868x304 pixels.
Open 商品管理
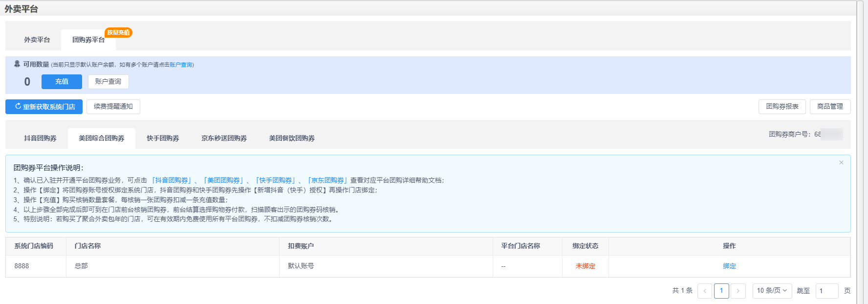click(x=830, y=107)
